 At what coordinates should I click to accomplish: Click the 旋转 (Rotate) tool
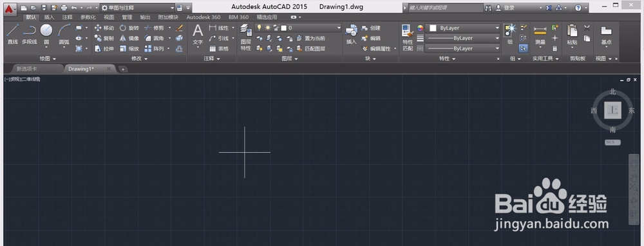click(x=129, y=28)
